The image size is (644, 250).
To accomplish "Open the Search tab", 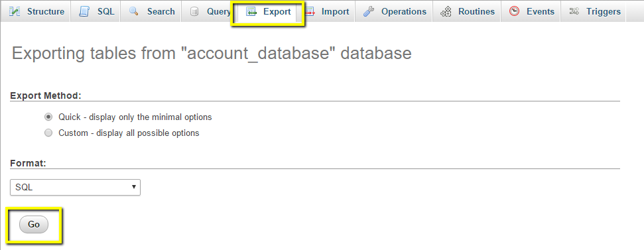I will [x=151, y=11].
